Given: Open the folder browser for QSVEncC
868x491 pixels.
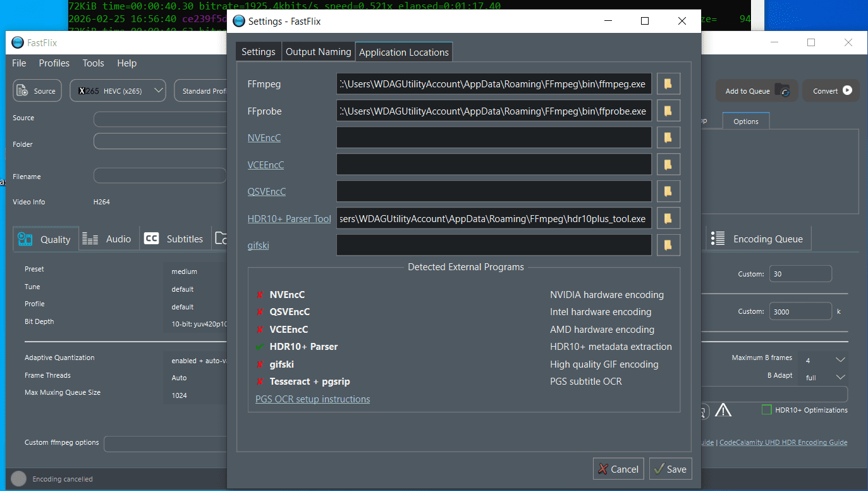Looking at the screenshot, I should tap(668, 191).
